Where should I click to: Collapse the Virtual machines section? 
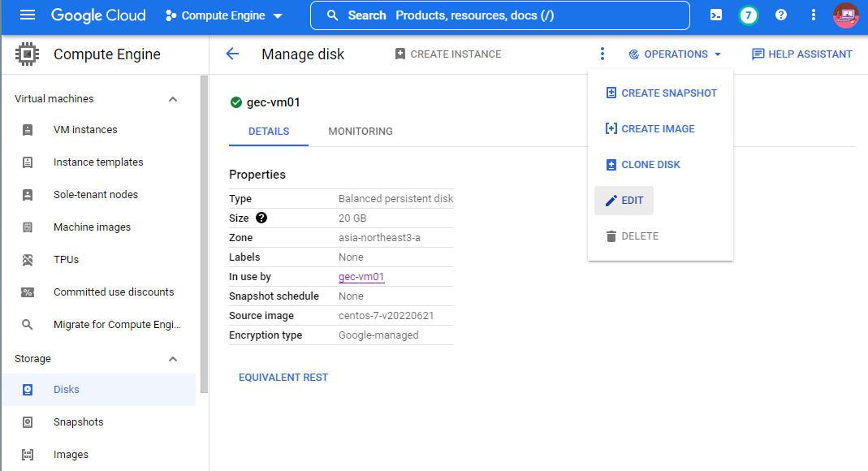[x=173, y=99]
